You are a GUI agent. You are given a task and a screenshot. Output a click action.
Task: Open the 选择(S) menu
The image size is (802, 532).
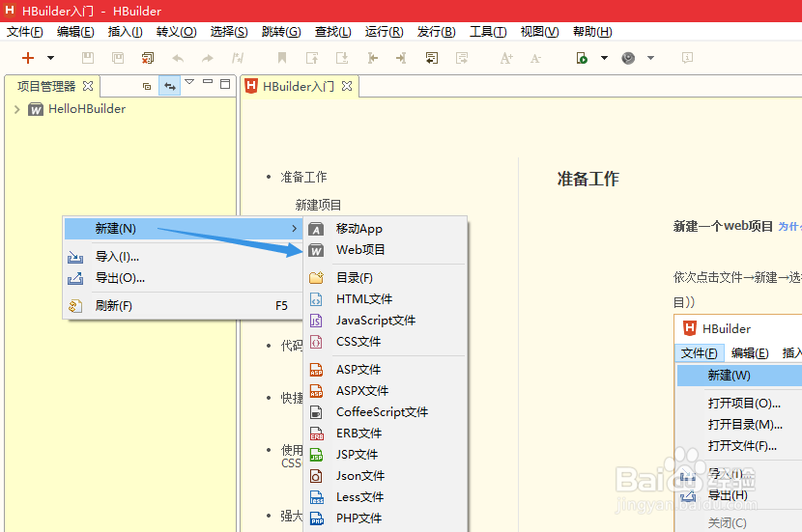229,32
